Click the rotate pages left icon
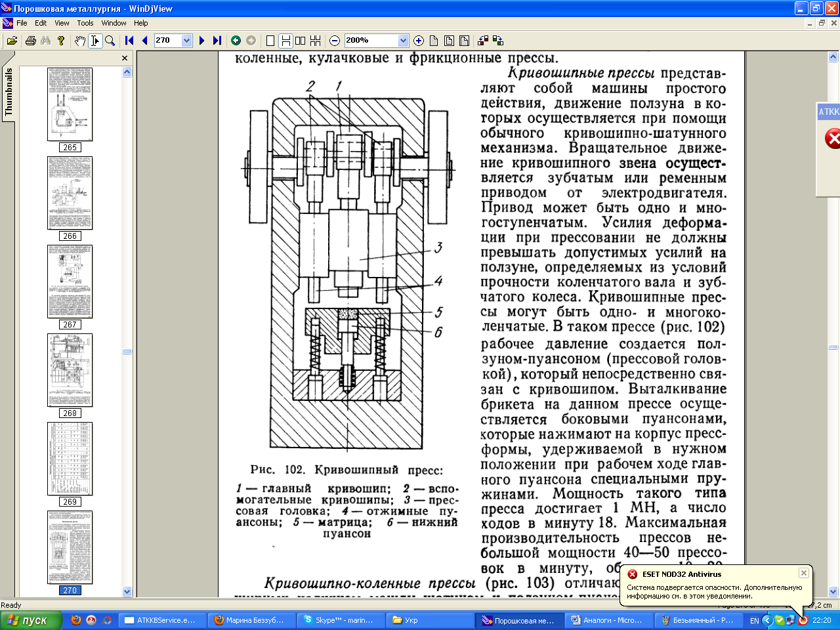The image size is (840, 630). pyautogui.click(x=483, y=41)
